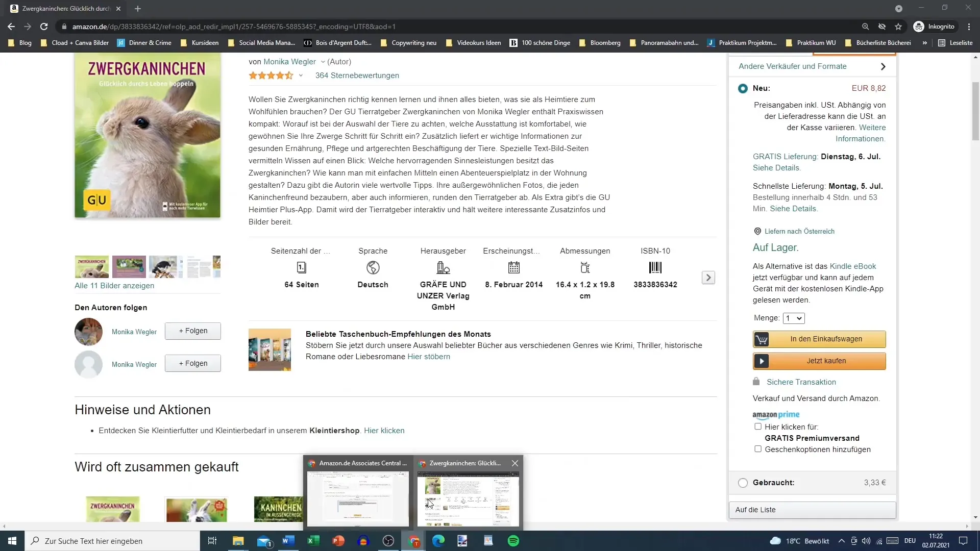Bookmark this page with star icon

898,27
